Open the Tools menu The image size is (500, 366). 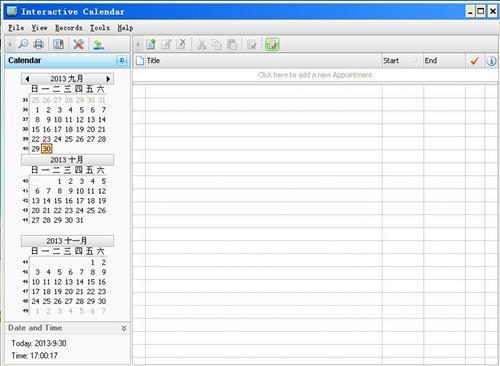(x=100, y=28)
